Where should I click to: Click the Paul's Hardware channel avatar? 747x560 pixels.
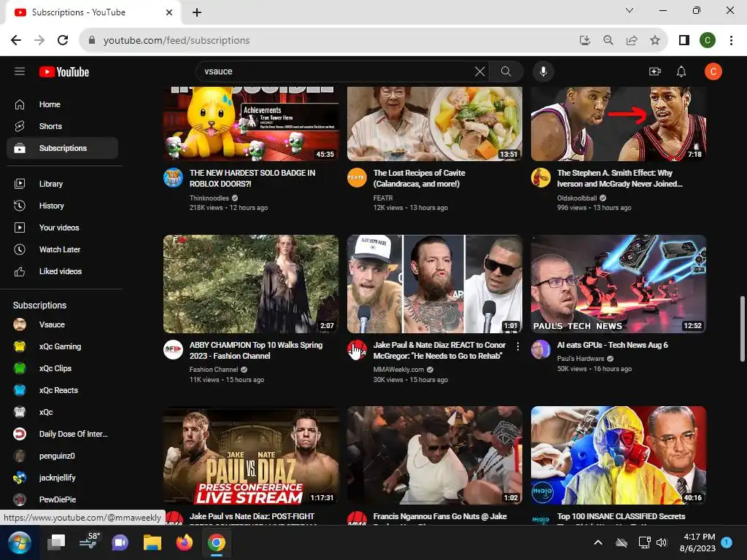(x=541, y=349)
